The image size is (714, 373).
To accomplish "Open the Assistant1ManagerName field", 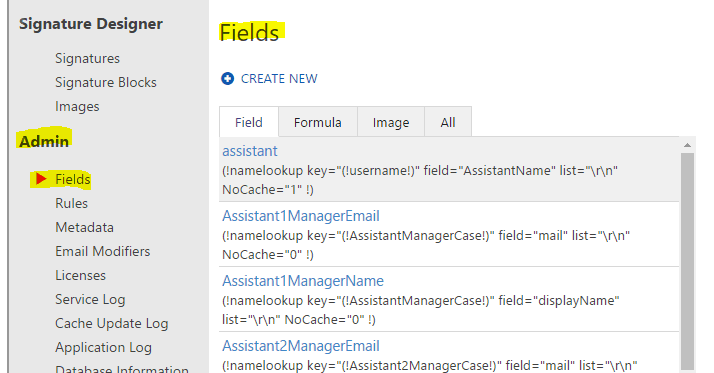I will (303, 281).
